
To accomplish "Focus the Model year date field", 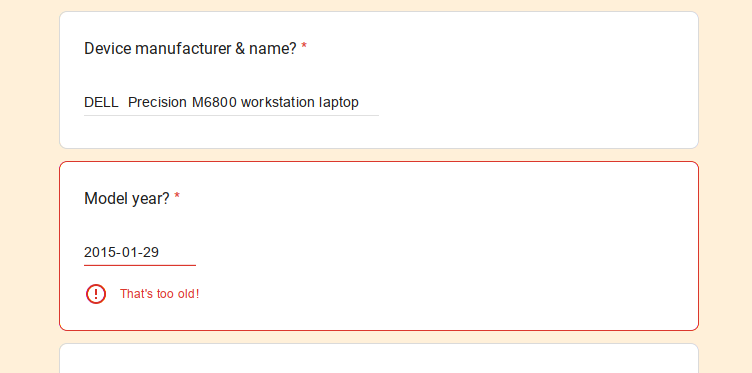I will (140, 252).
